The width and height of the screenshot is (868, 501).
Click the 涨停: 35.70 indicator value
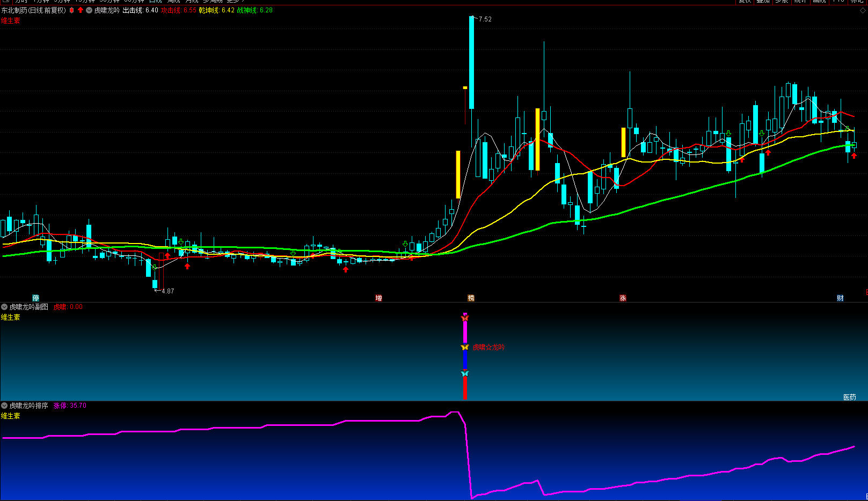point(70,406)
